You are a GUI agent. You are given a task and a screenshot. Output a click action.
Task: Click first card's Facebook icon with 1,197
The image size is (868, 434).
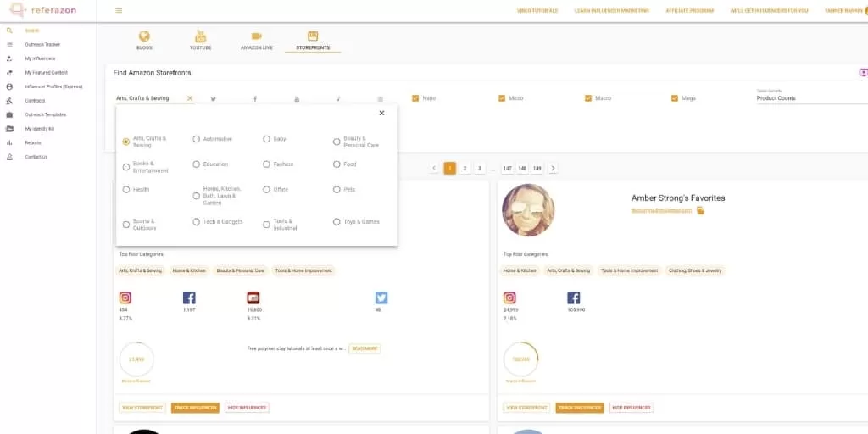189,298
